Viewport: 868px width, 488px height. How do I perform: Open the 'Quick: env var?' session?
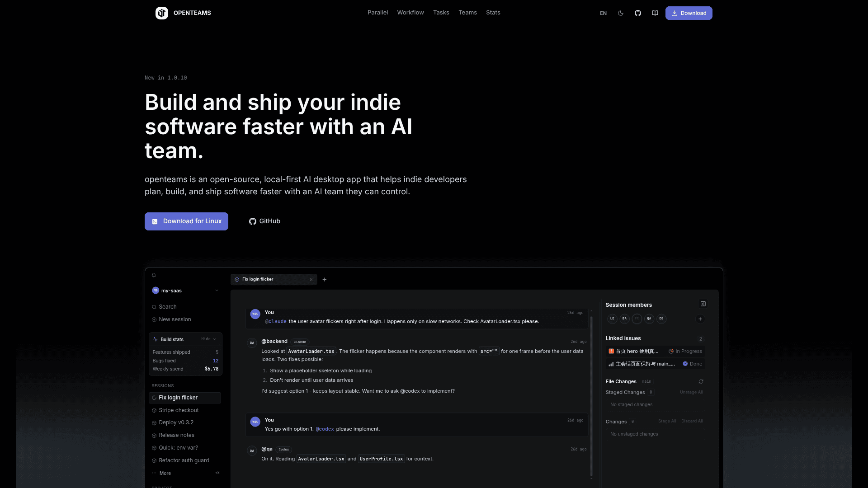click(185, 448)
